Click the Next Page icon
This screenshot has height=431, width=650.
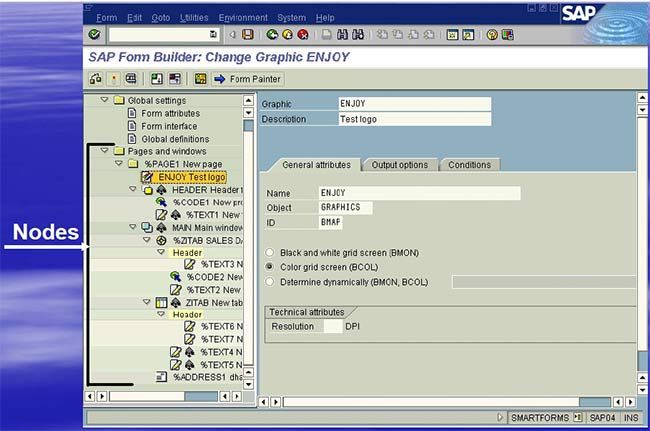pyautogui.click(x=413, y=35)
